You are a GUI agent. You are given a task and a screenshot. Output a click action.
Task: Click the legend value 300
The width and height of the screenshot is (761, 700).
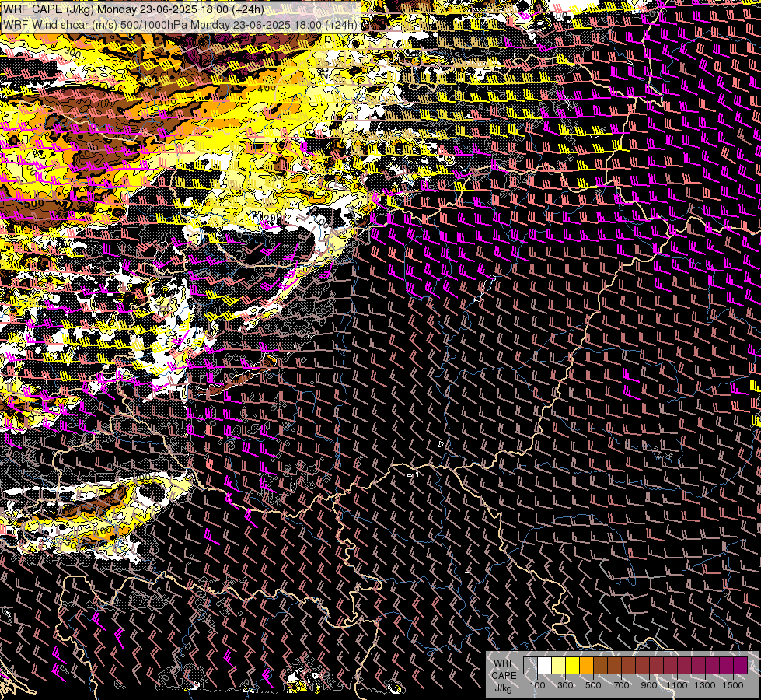pos(565,685)
